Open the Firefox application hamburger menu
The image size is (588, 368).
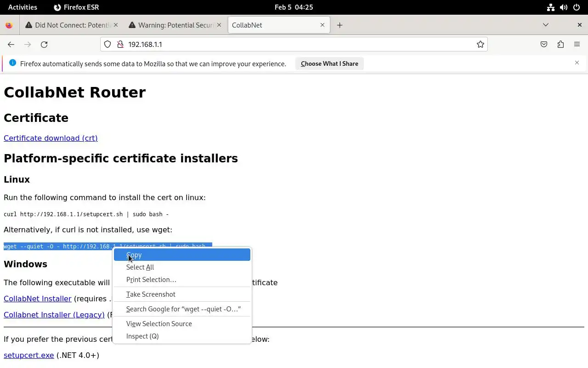[577, 45]
